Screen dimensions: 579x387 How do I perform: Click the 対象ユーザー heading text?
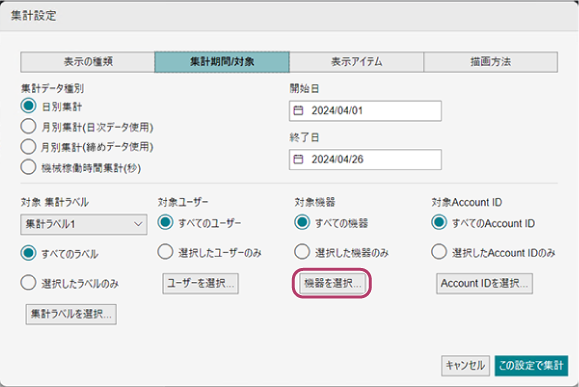click(183, 202)
